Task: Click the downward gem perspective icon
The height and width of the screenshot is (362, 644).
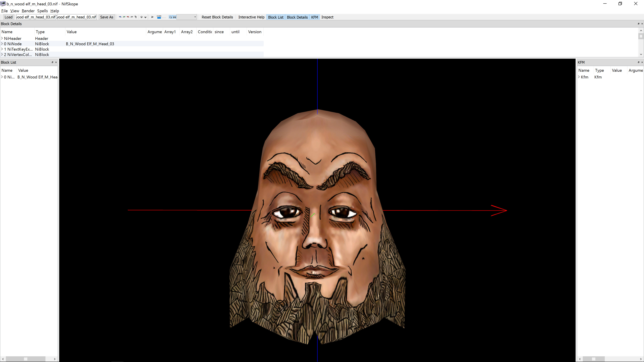Action: coord(146,17)
